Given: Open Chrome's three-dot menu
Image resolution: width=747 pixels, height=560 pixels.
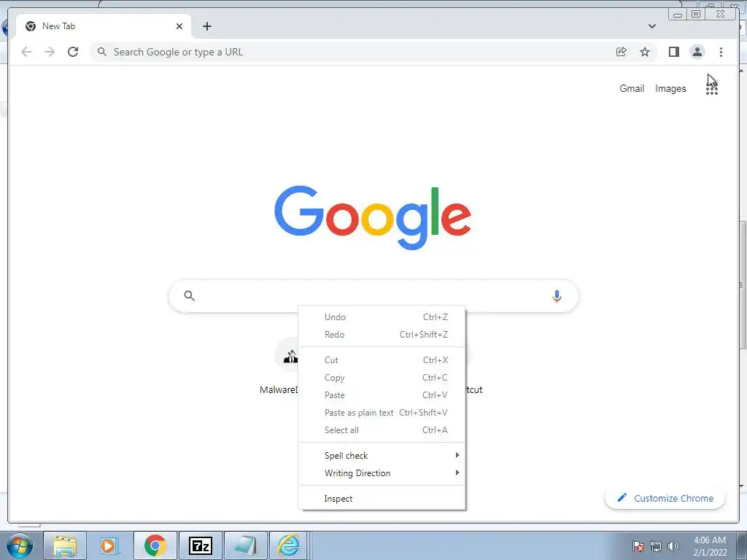Looking at the screenshot, I should point(721,52).
